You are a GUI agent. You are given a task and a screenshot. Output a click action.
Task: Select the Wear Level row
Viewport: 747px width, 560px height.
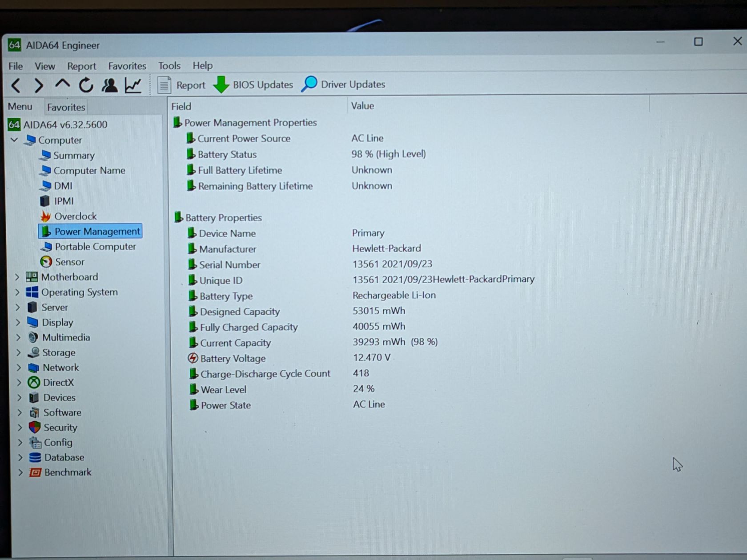(x=282, y=389)
